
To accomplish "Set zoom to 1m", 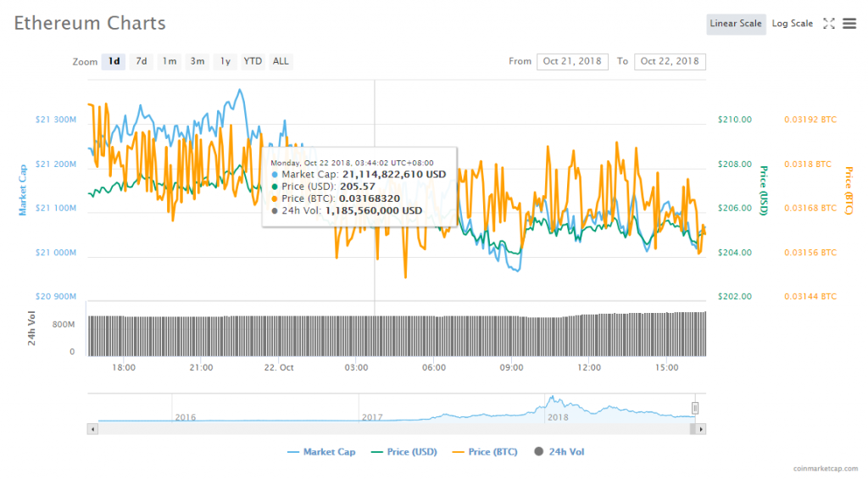I will pos(170,61).
